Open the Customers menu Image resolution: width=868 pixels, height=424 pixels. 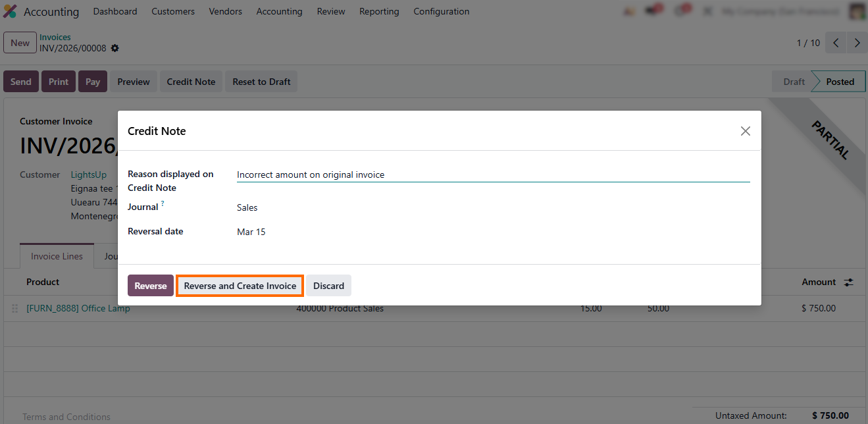[173, 11]
